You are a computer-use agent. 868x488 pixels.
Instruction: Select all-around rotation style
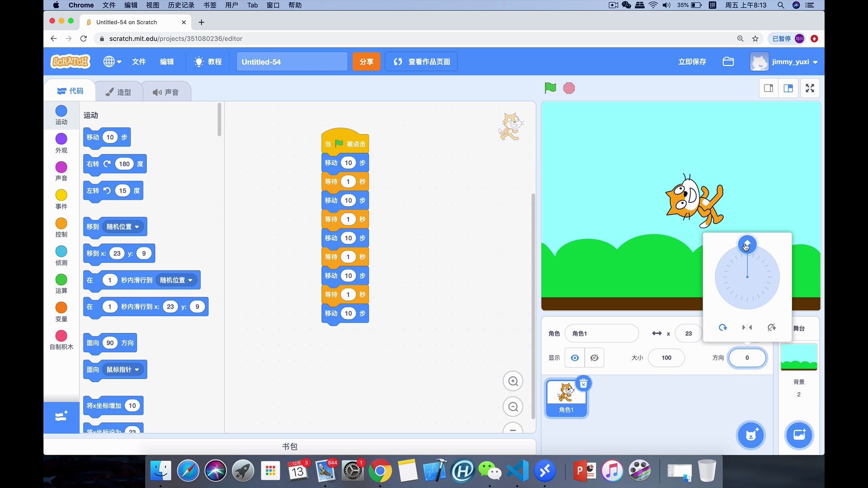pyautogui.click(x=722, y=328)
